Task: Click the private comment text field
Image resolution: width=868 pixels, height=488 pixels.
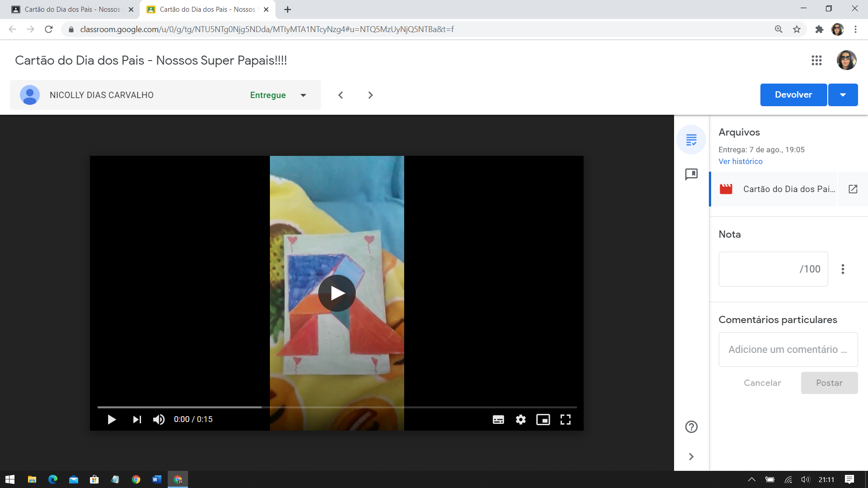Action: [788, 350]
